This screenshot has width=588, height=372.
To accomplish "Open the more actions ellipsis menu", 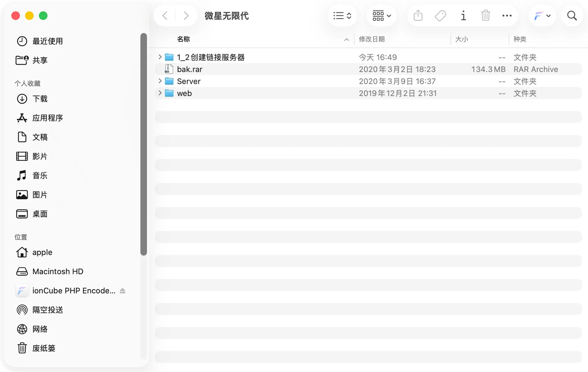I will (507, 16).
